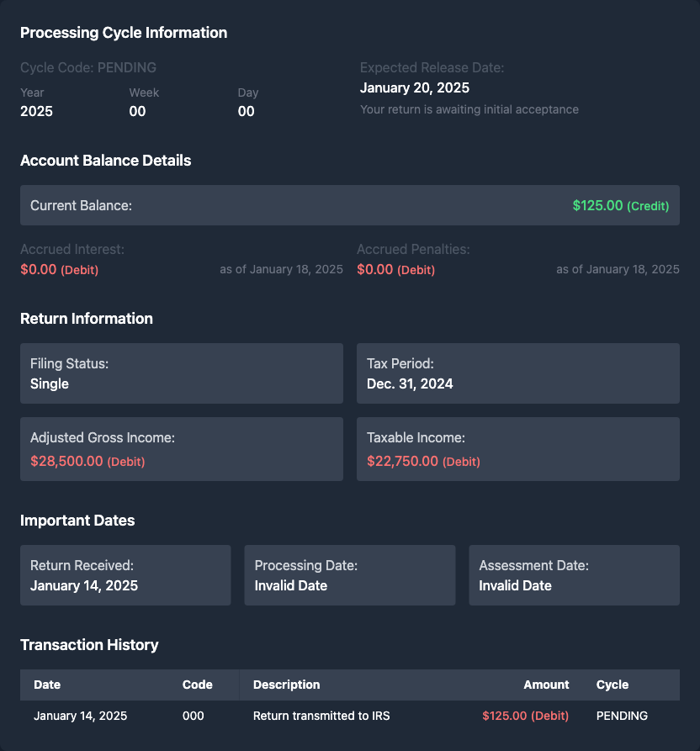Click the Accrued Interest $0.00 amount
The width and height of the screenshot is (700, 751).
39,270
